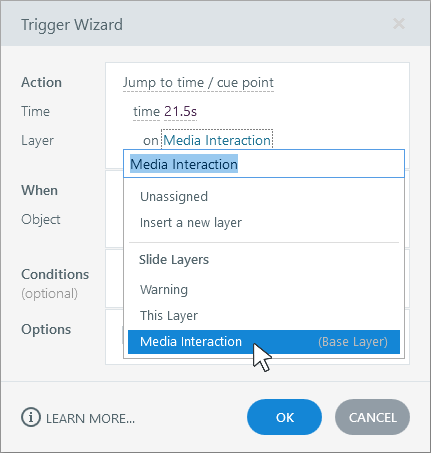Click the Conditions (optional) section label
The image size is (431, 453).
coord(55,283)
